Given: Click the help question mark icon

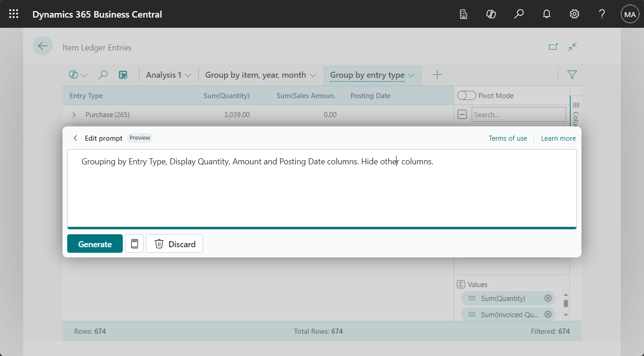Looking at the screenshot, I should point(602,14).
